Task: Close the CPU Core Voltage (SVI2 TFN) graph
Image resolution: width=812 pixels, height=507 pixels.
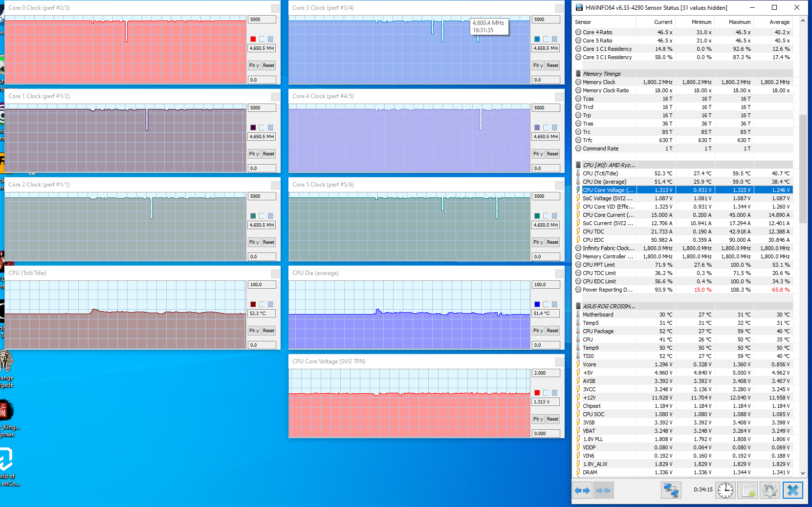Action: click(x=559, y=362)
